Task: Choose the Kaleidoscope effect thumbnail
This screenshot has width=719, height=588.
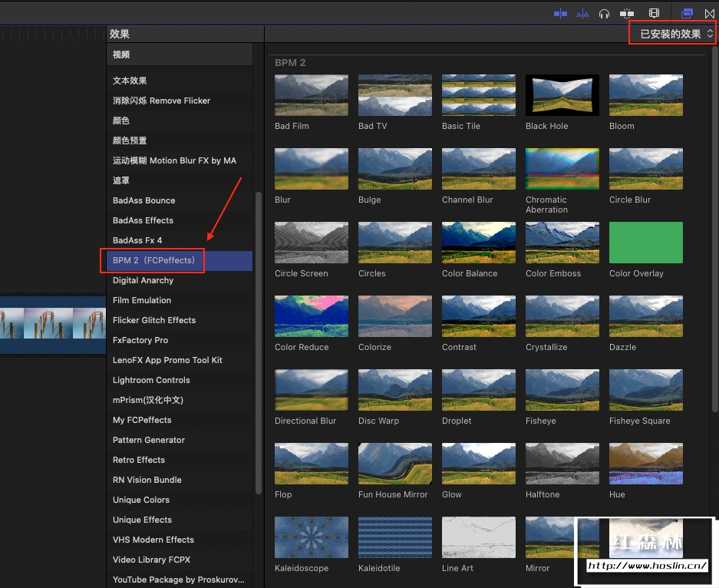Action: pyautogui.click(x=311, y=537)
